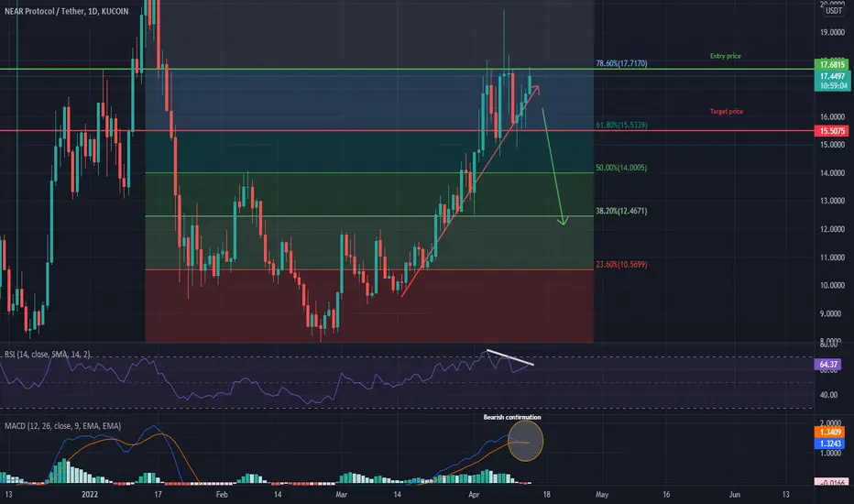The width and height of the screenshot is (854, 504).
Task: Select the 61.80%(15.5339) Fibonacci level label
Action: click(x=621, y=125)
